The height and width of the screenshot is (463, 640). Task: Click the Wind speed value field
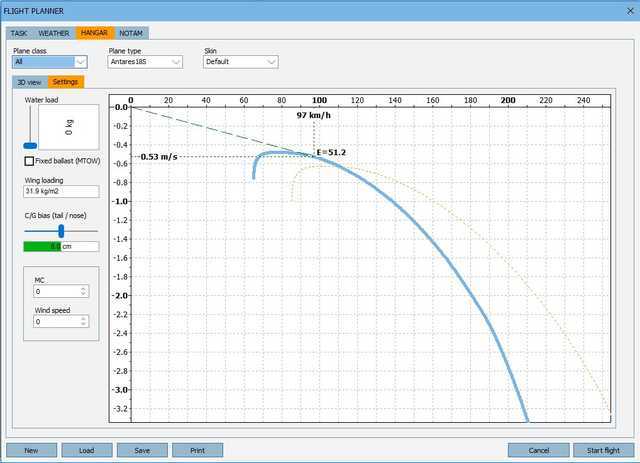pyautogui.click(x=57, y=322)
